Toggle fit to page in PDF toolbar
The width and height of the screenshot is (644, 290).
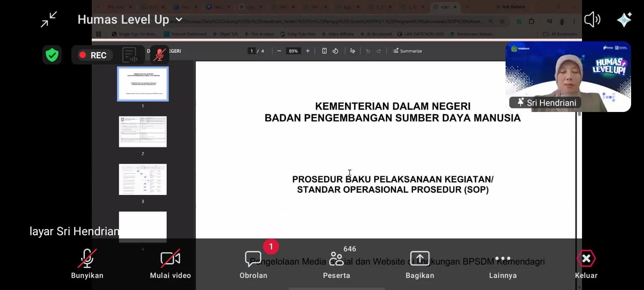coord(324,51)
